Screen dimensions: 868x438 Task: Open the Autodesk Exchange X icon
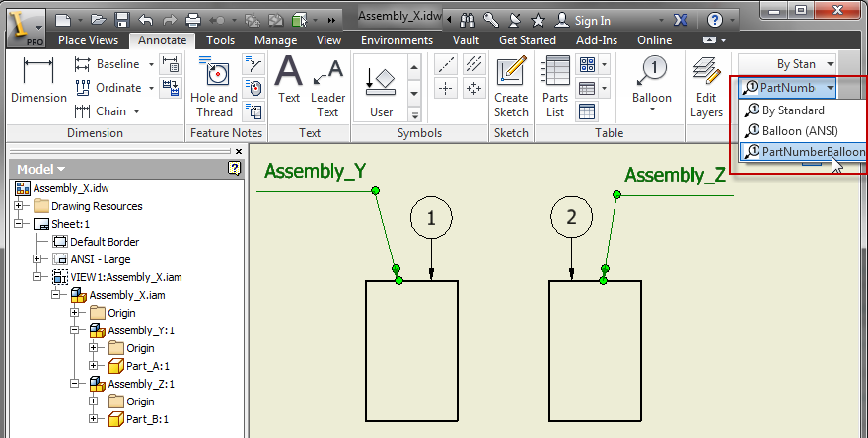681,21
